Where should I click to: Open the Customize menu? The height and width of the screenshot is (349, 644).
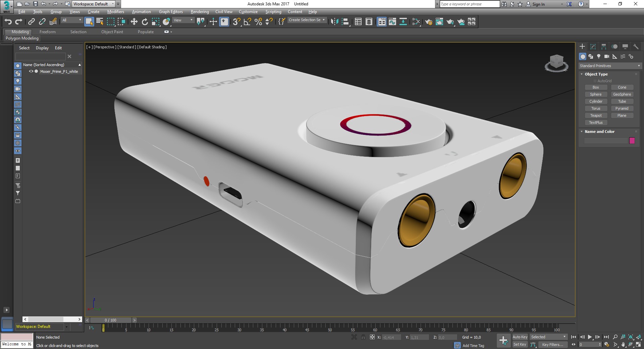[x=248, y=12]
